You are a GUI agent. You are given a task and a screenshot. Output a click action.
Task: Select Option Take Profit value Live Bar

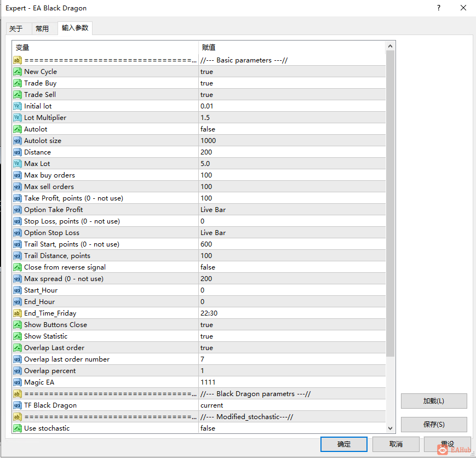[x=213, y=210]
